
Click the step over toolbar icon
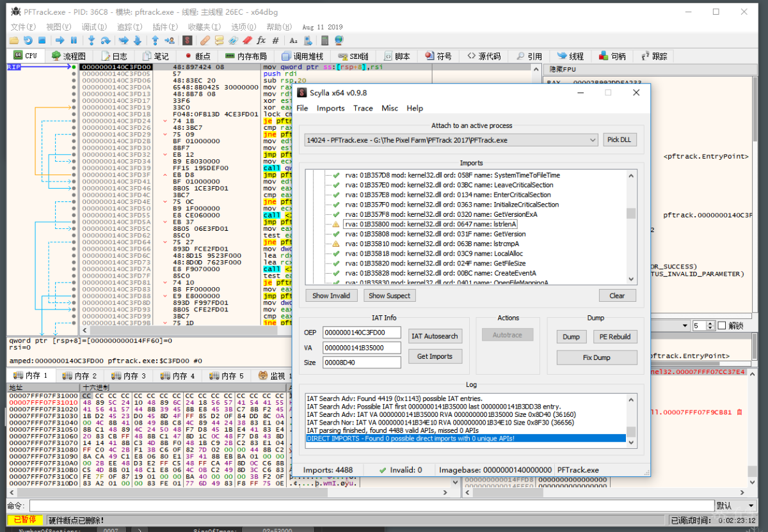coord(105,40)
